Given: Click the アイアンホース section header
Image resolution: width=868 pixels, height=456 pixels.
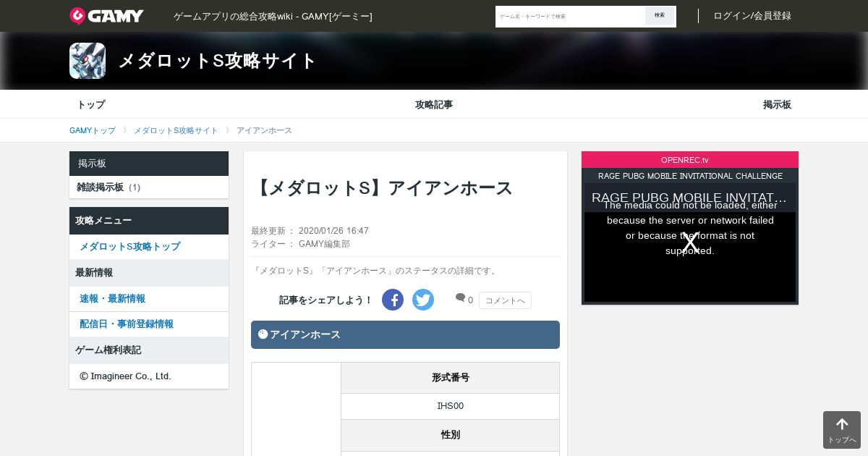Looking at the screenshot, I should (405, 334).
